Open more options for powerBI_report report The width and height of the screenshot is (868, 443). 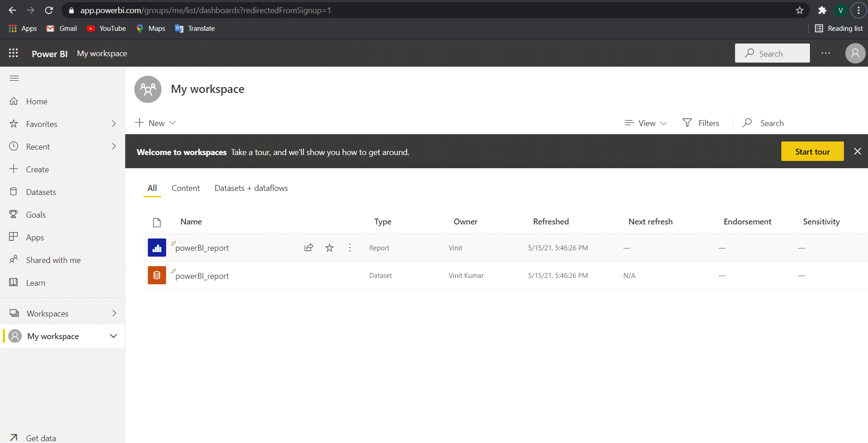[x=349, y=248]
